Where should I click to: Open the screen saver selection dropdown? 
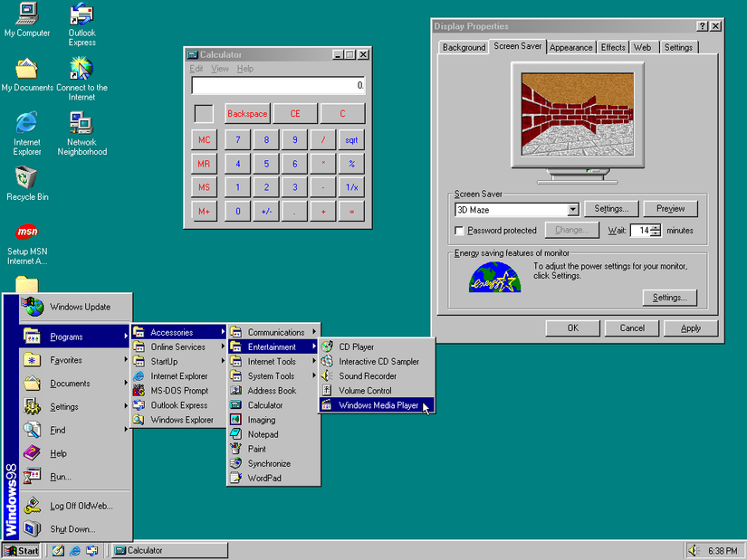tap(574, 208)
